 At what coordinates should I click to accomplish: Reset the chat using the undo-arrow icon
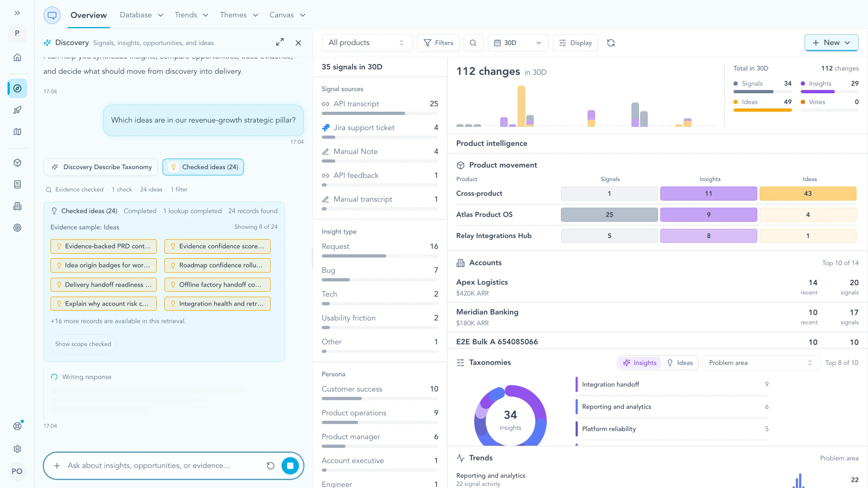(x=270, y=466)
